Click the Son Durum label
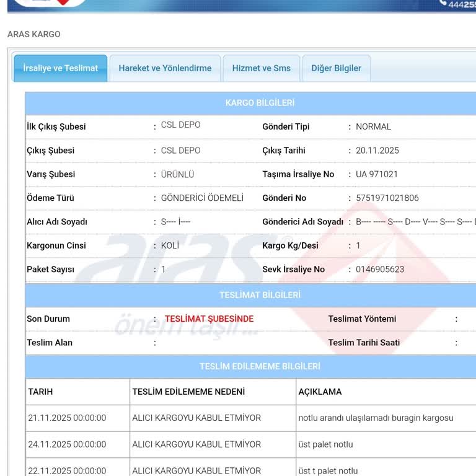This screenshot has height=476, width=476. 48,319
